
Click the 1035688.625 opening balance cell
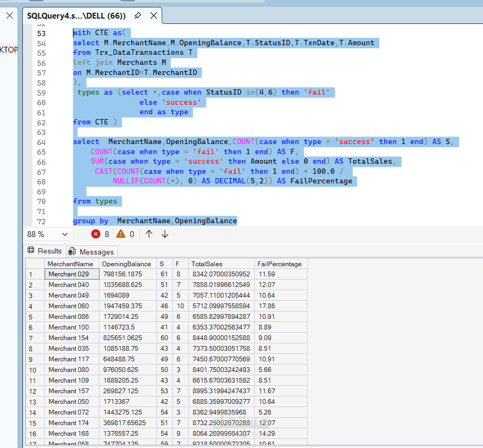128,285
